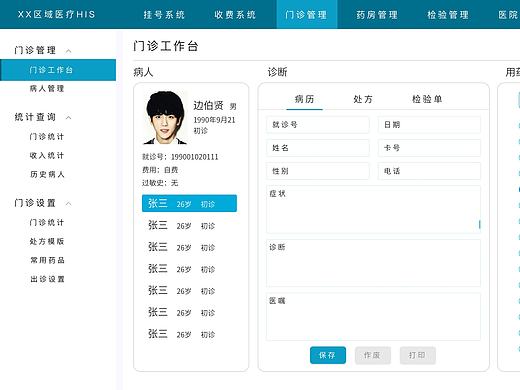Collapse the 统计查询 sidebar section chevron
The image size is (520, 390).
(x=69, y=117)
